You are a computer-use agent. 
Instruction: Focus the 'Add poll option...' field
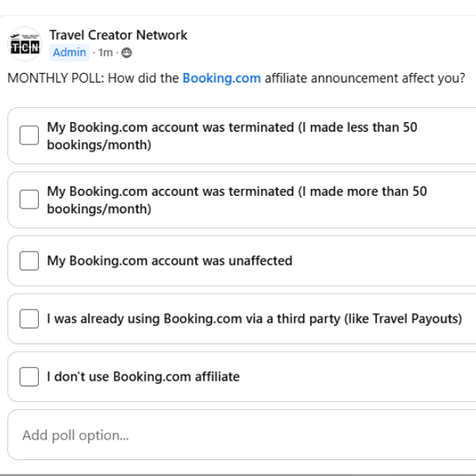[x=242, y=435]
